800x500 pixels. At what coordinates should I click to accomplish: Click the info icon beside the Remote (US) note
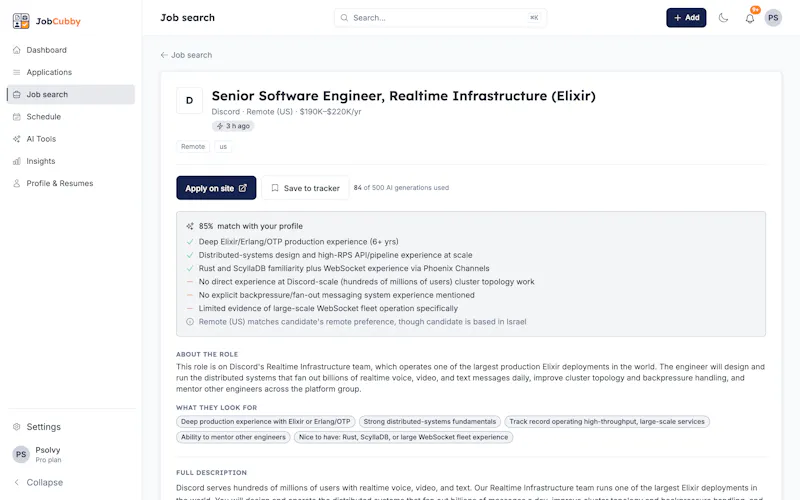(190, 322)
